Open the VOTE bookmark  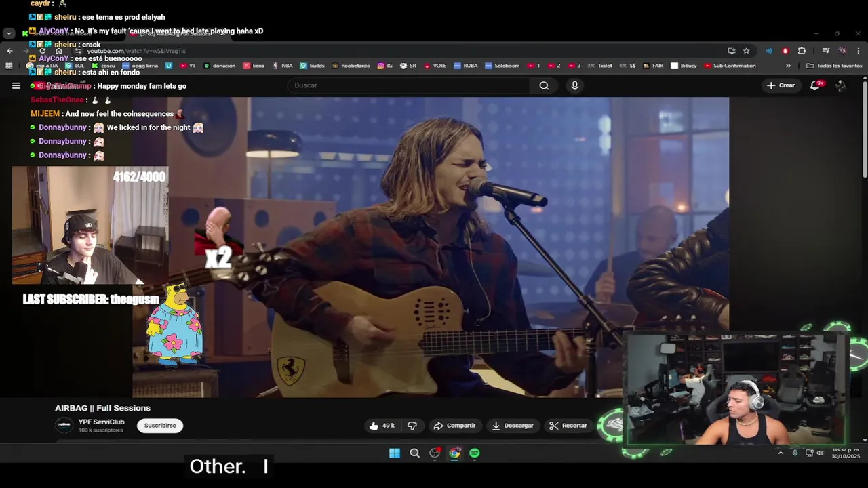click(x=435, y=66)
